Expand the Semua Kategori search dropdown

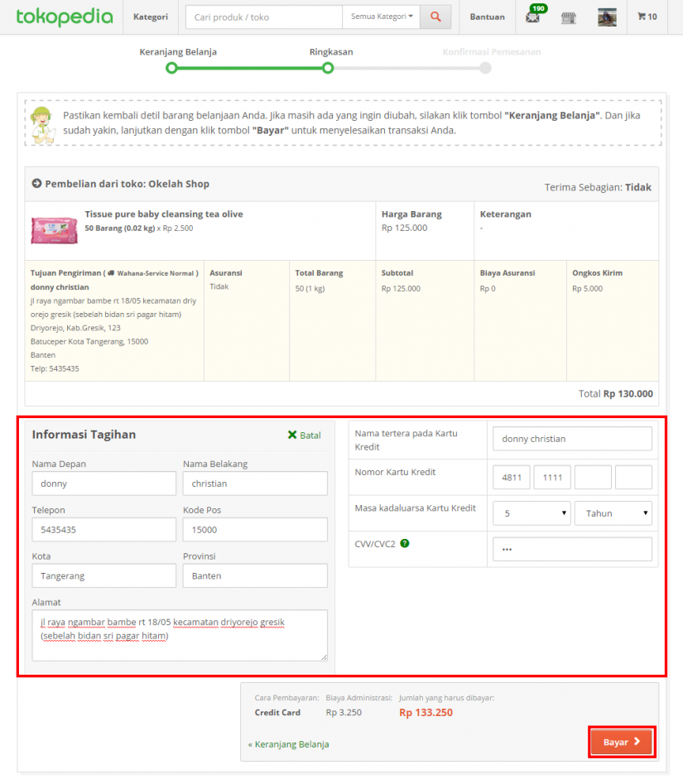click(x=381, y=17)
